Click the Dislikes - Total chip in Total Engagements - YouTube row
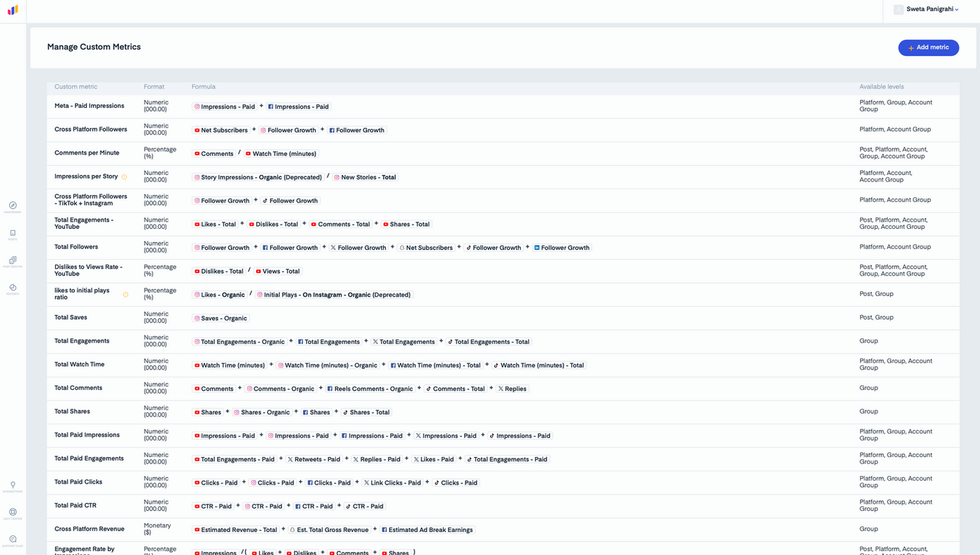This screenshot has height=555, width=980. [x=274, y=224]
